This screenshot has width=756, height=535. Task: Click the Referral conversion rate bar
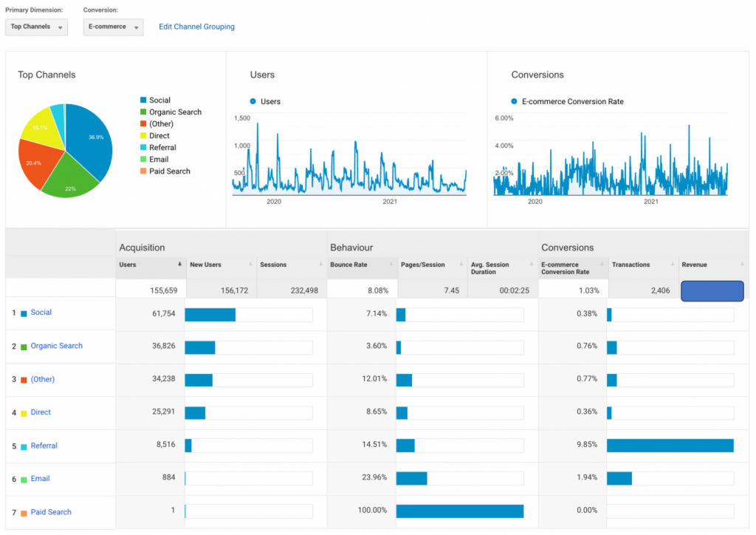point(670,446)
